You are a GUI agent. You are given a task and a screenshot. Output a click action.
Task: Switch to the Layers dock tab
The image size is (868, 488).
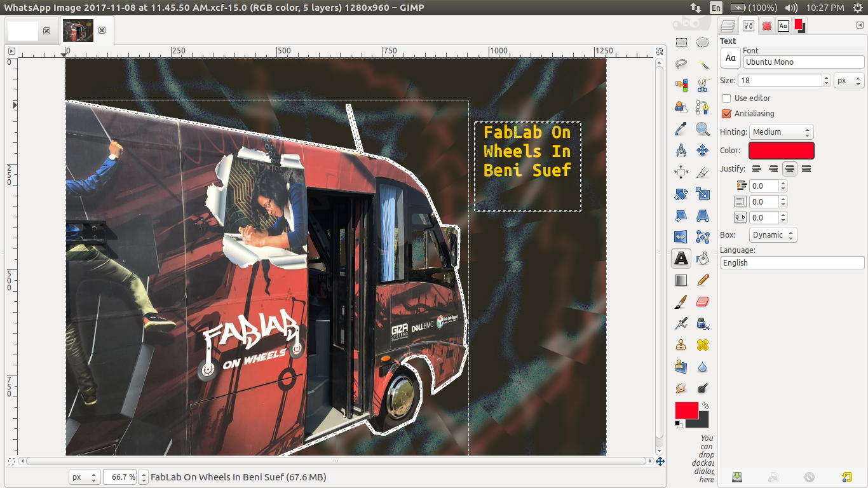tap(728, 26)
